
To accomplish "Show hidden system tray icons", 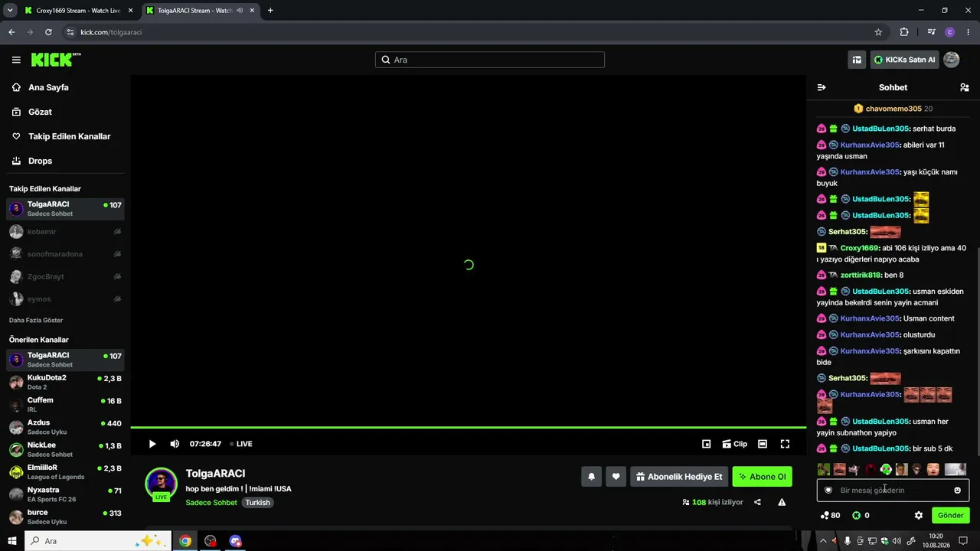I will tap(823, 541).
